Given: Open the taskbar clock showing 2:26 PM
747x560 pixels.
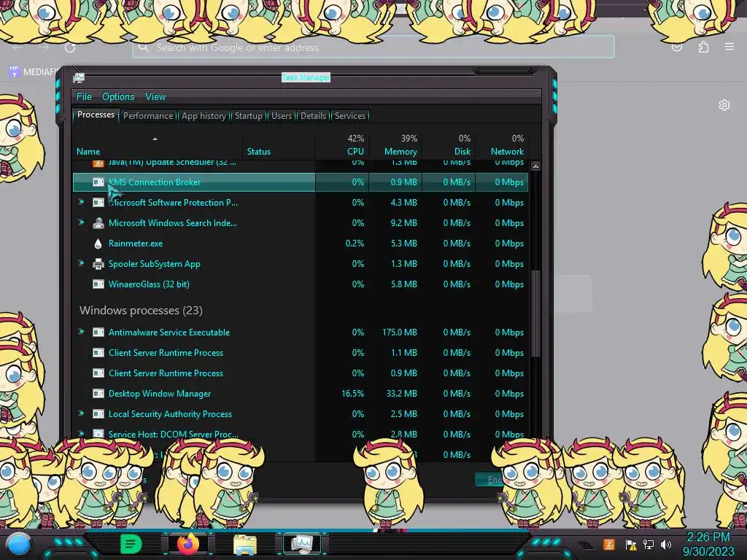Looking at the screenshot, I should click(708, 544).
